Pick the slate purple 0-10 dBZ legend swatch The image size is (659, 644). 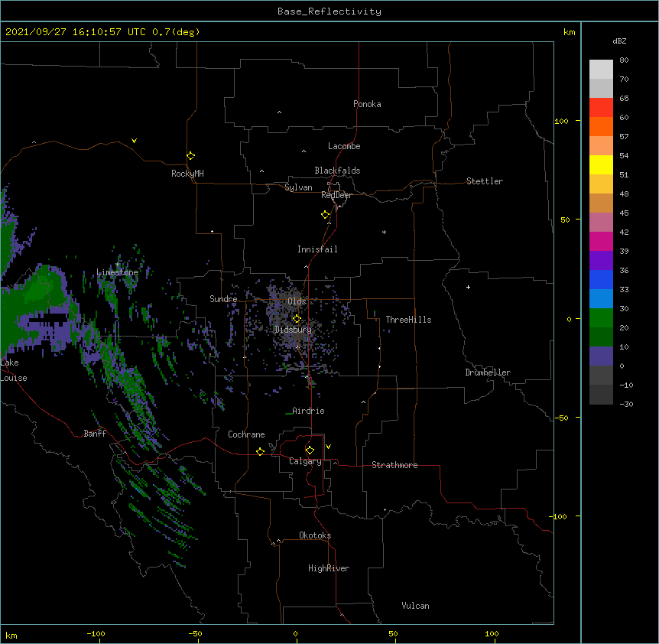pyautogui.click(x=601, y=356)
